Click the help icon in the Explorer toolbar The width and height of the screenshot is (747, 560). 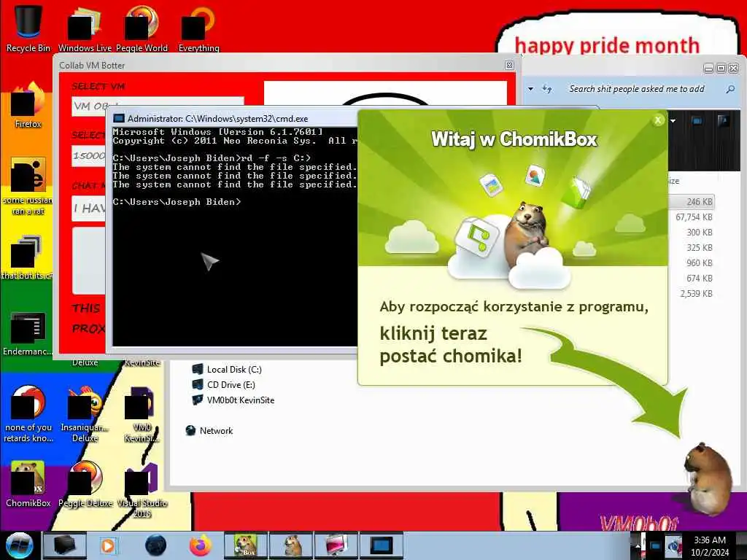(723, 121)
